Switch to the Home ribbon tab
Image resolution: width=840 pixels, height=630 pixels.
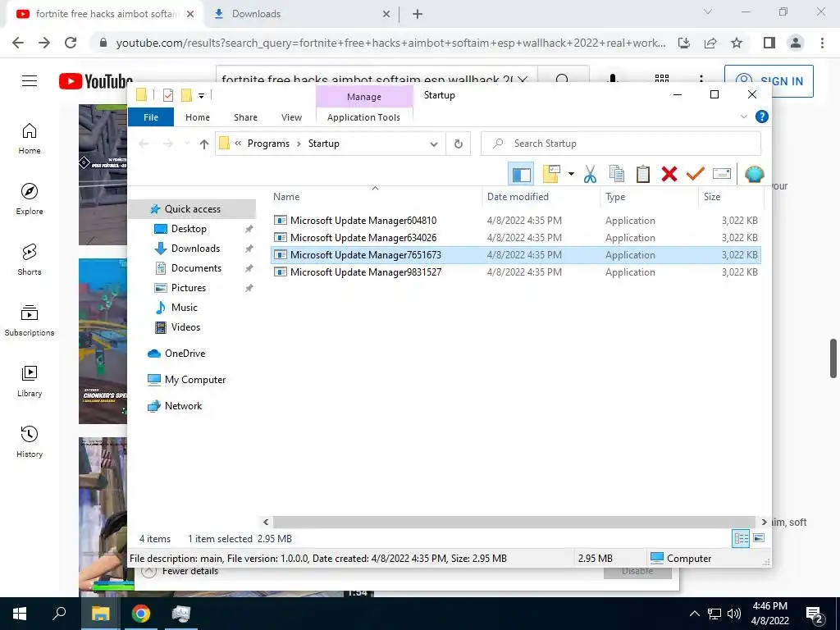[198, 117]
